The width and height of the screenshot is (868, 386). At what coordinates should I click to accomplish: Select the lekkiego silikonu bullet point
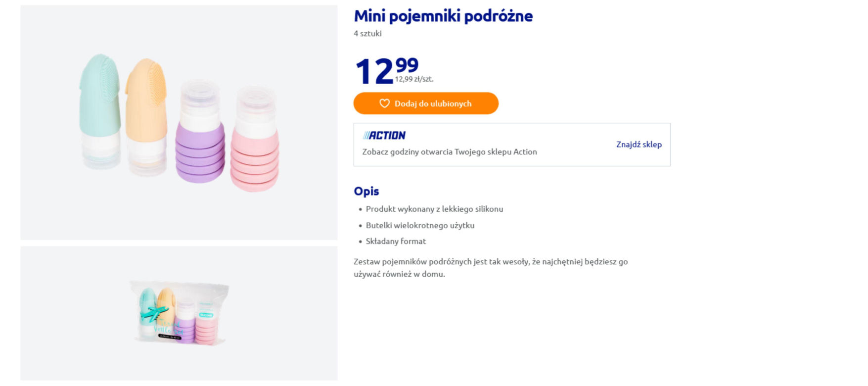(434, 209)
